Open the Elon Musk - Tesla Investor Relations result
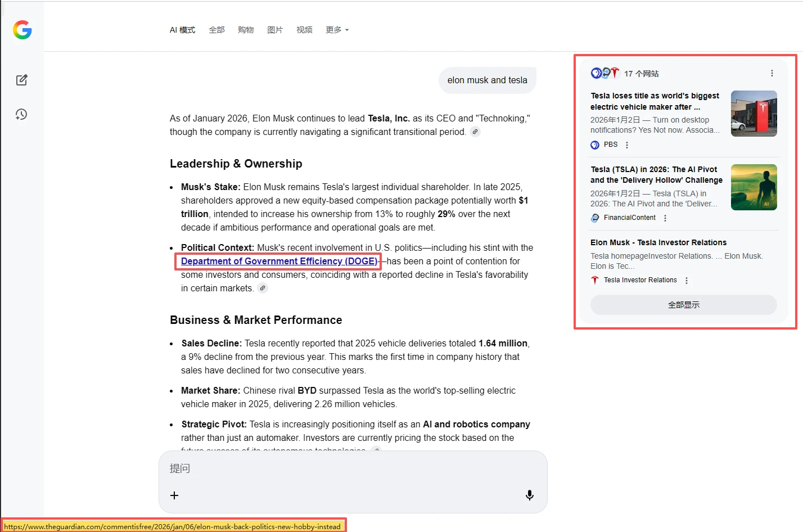Viewport: 803px width, 532px height. point(658,242)
